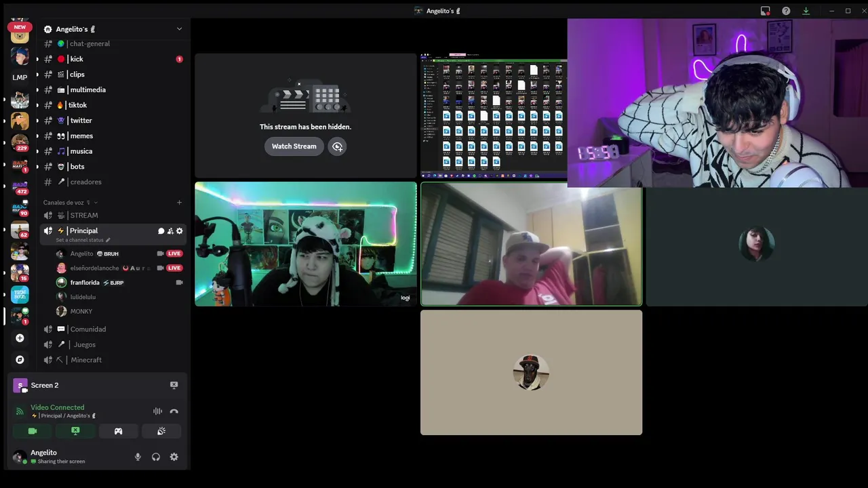The image size is (868, 488).
Task: Open the bear server icon marked NEW
Action: point(20,34)
